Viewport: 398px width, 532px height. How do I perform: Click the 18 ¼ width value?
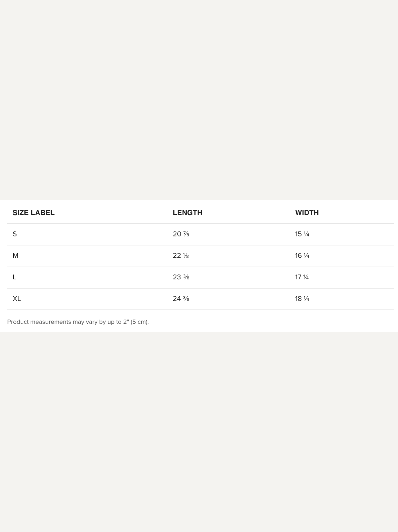click(x=302, y=298)
